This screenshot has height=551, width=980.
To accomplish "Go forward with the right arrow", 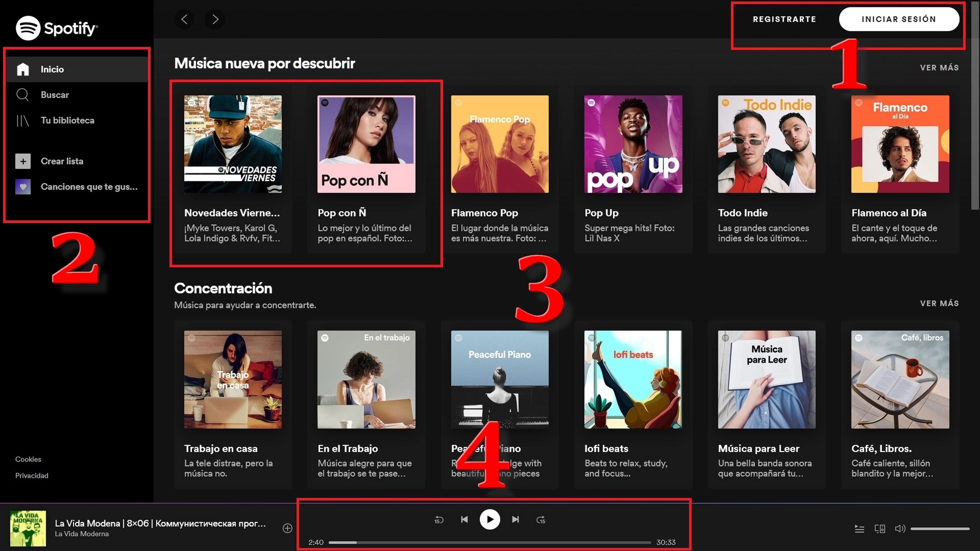I will click(215, 19).
